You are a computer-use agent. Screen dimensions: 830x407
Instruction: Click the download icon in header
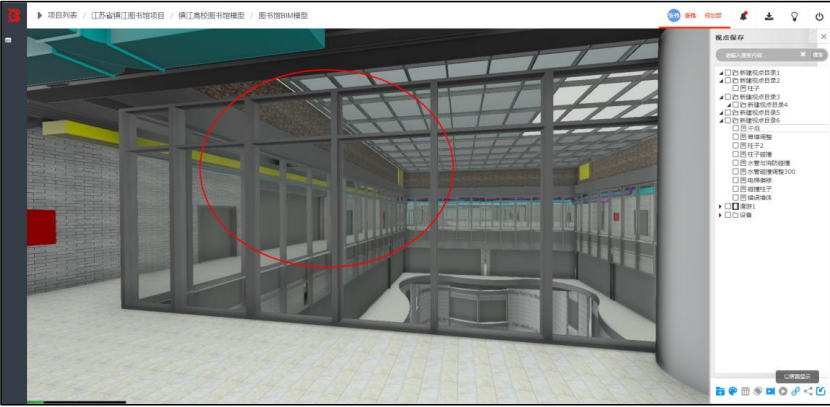[x=769, y=16]
